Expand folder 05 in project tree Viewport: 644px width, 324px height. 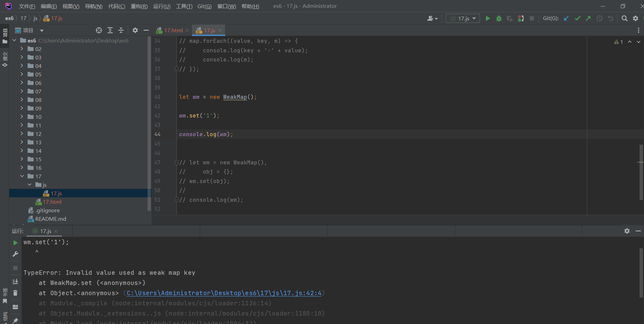pyautogui.click(x=22, y=74)
